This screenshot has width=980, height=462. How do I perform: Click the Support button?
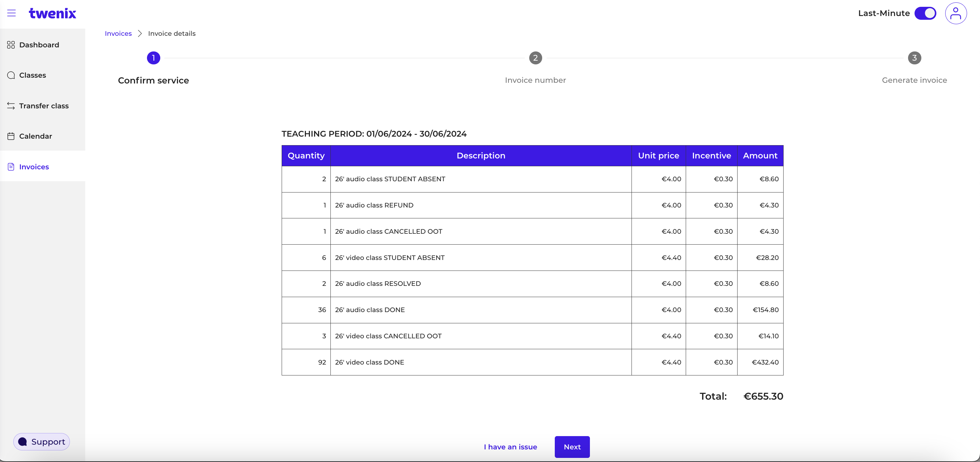pos(42,442)
